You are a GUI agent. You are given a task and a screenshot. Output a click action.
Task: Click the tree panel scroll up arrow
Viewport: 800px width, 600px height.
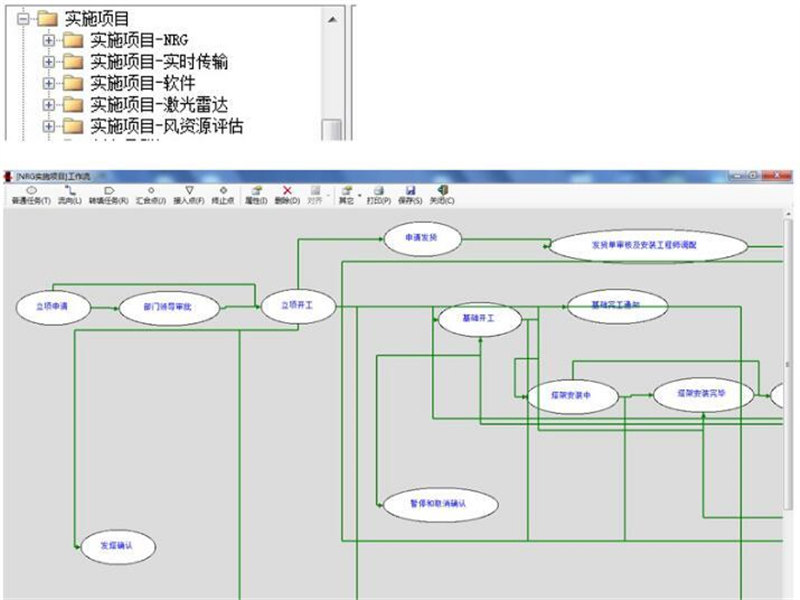pos(332,19)
